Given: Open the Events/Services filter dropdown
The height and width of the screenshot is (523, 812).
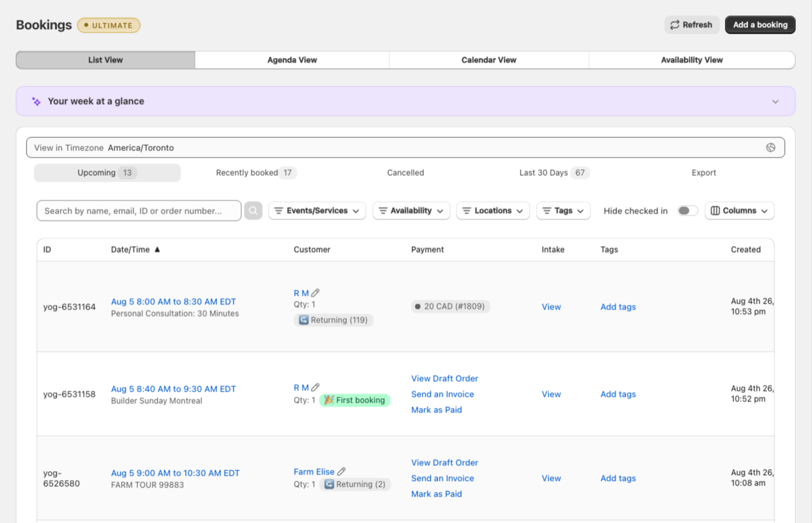Looking at the screenshot, I should [x=317, y=211].
